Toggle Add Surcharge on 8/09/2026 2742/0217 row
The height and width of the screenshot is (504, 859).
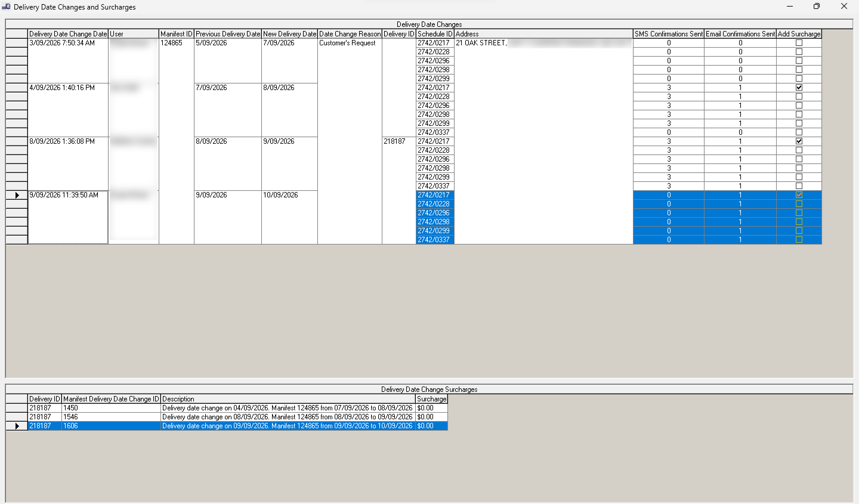click(799, 141)
